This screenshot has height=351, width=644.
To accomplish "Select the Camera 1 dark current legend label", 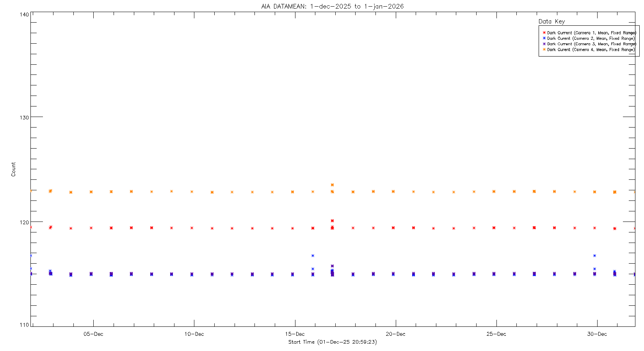I will pos(591,33).
